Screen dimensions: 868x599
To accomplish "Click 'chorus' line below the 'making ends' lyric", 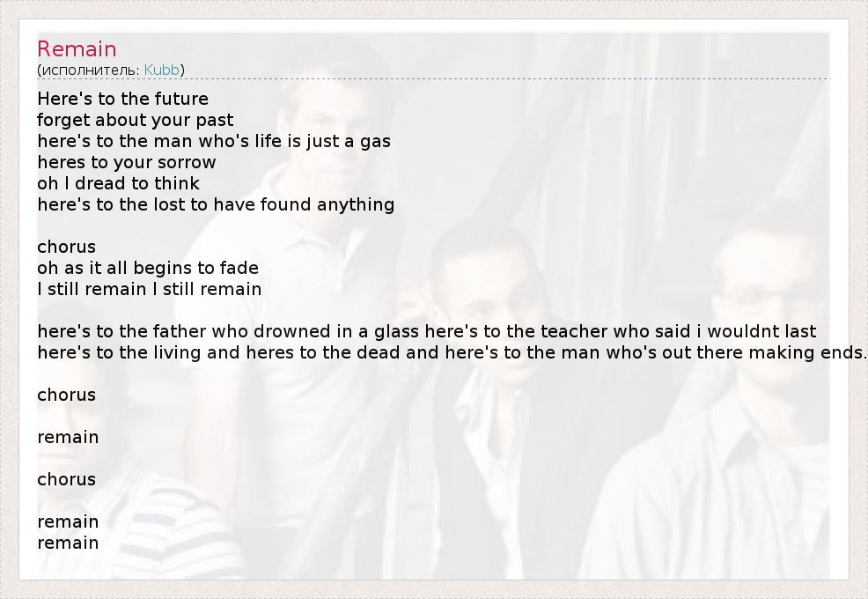I will pos(66,395).
